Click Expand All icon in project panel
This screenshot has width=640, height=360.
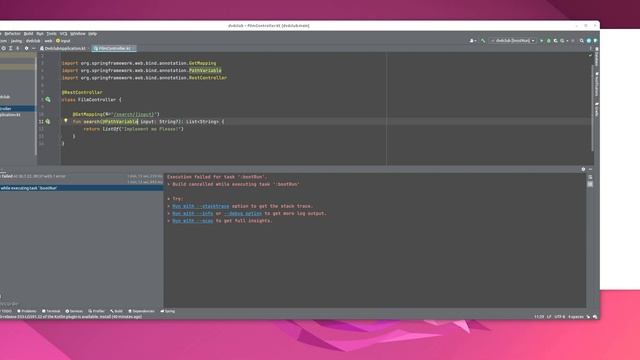11,49
